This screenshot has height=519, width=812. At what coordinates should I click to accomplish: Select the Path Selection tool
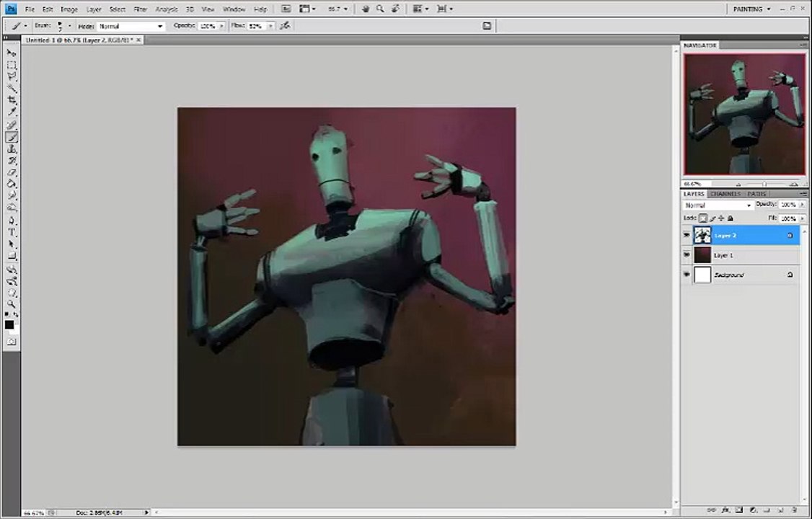coord(12,245)
